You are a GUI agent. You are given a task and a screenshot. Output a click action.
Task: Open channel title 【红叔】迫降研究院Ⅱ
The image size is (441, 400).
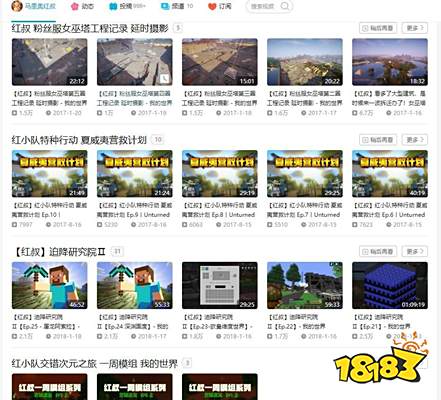(x=59, y=252)
